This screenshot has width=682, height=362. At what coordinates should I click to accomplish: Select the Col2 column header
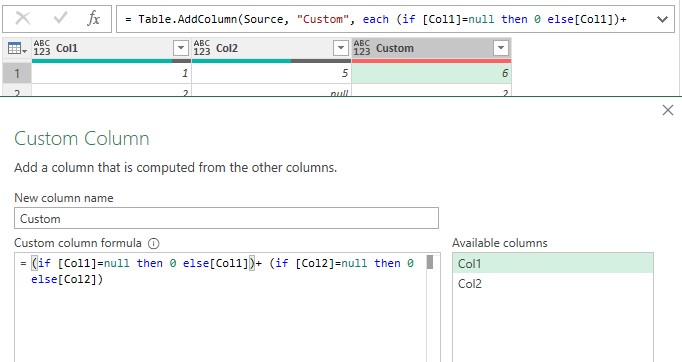pyautogui.click(x=271, y=48)
